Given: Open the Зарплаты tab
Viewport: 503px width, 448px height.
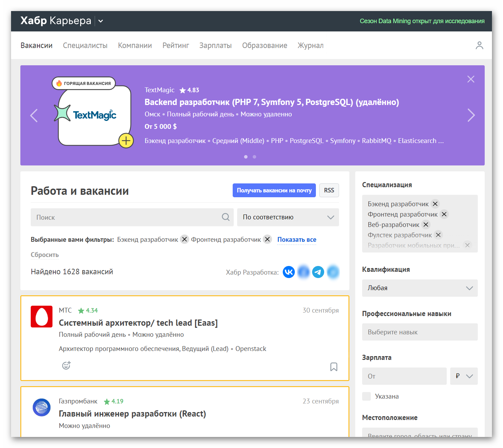Looking at the screenshot, I should (x=215, y=45).
